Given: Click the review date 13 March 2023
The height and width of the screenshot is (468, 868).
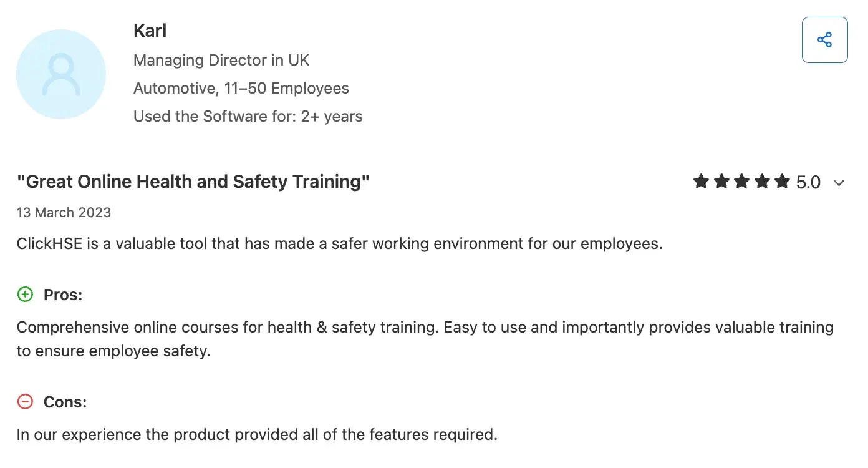Looking at the screenshot, I should coord(64,212).
